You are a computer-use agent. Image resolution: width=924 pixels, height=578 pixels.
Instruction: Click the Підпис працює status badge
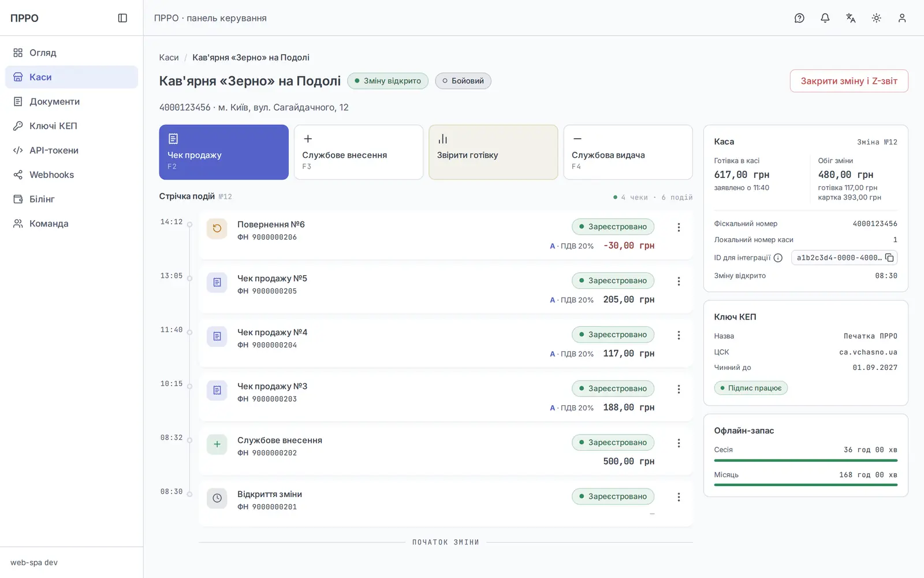click(751, 388)
